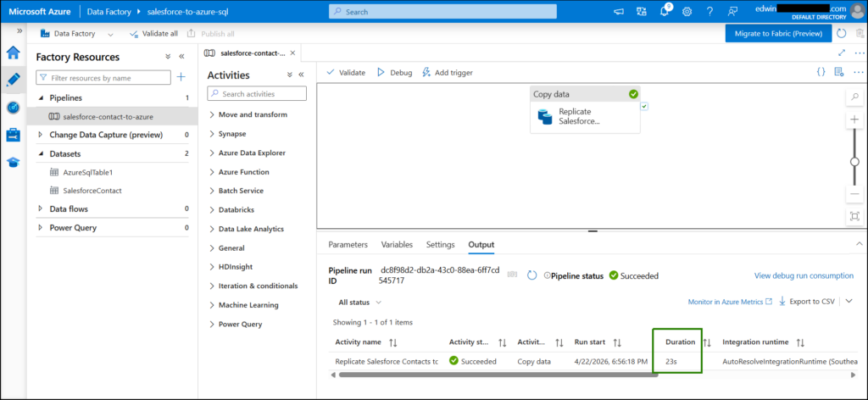Close the salesforce-contact pipeline tab

coord(292,53)
